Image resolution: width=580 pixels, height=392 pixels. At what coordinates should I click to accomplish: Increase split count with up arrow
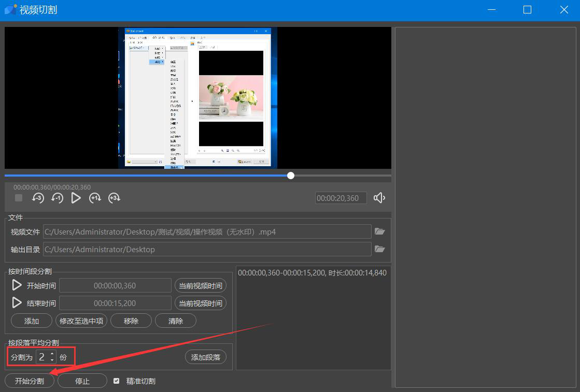tap(52, 354)
